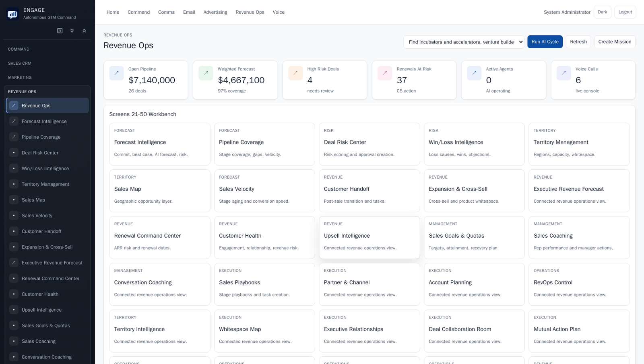Expand the COMMAND sidebar section
The width and height of the screenshot is (644, 364).
47,49
